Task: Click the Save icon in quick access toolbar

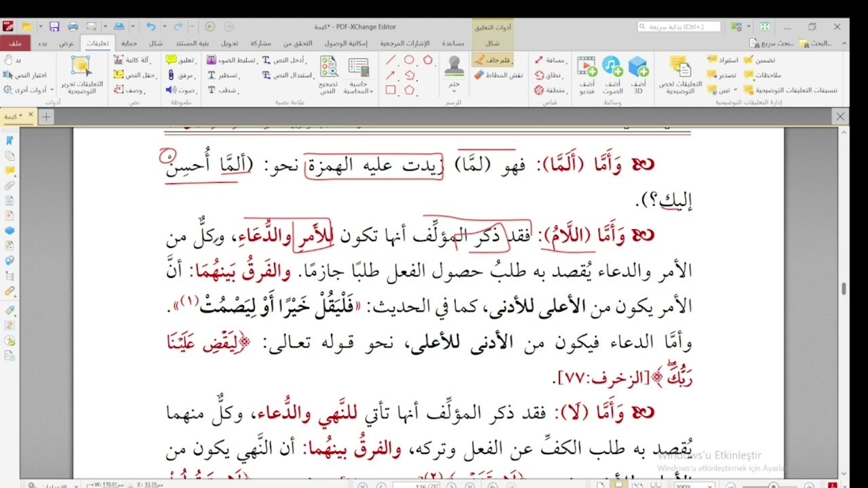Action: [x=54, y=26]
